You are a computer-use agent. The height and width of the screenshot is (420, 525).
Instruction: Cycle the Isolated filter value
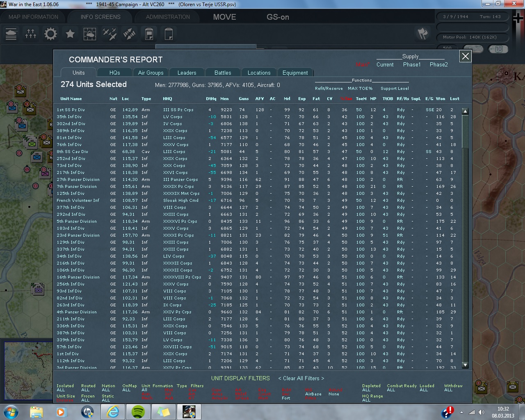[61, 390]
